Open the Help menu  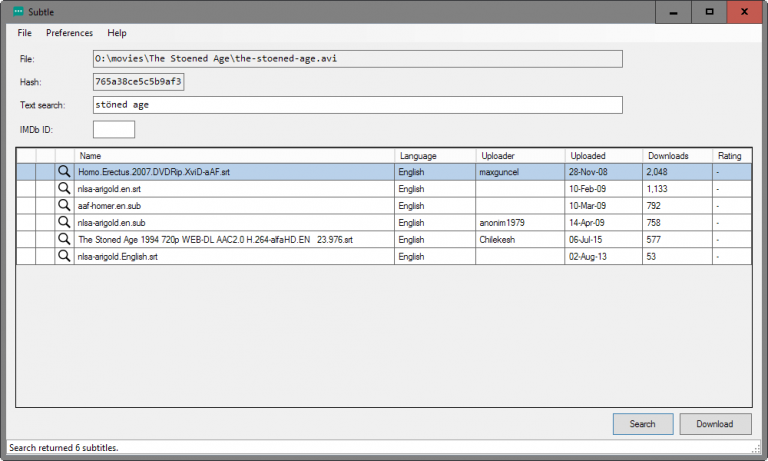117,33
